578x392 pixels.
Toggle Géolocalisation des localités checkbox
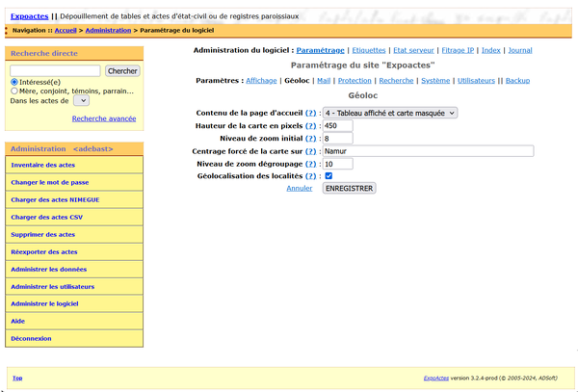click(328, 175)
